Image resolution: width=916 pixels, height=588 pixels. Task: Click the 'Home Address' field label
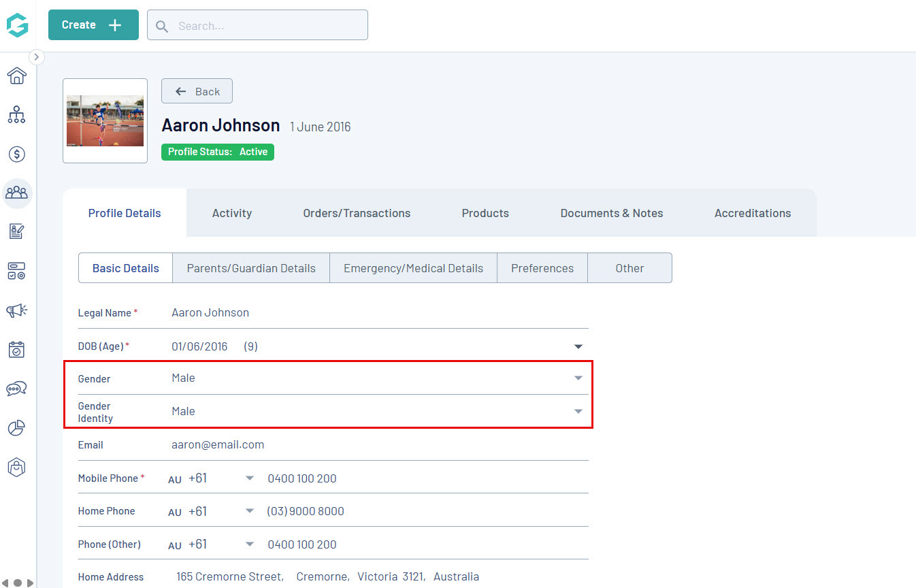(111, 577)
